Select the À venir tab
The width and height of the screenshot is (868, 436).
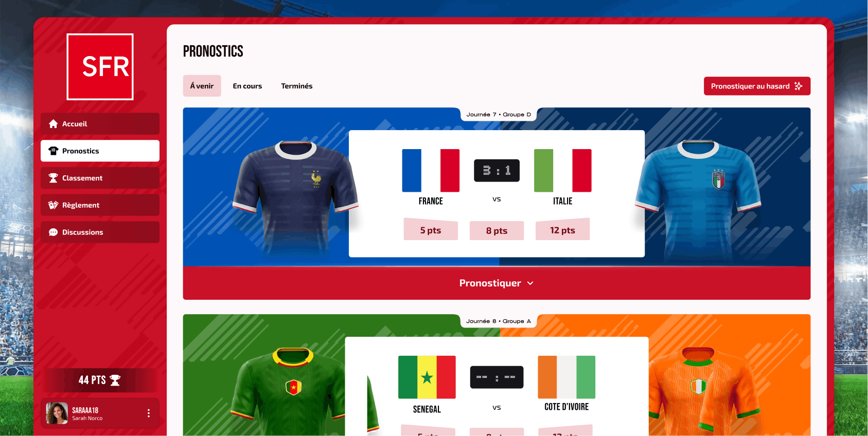[x=202, y=86]
